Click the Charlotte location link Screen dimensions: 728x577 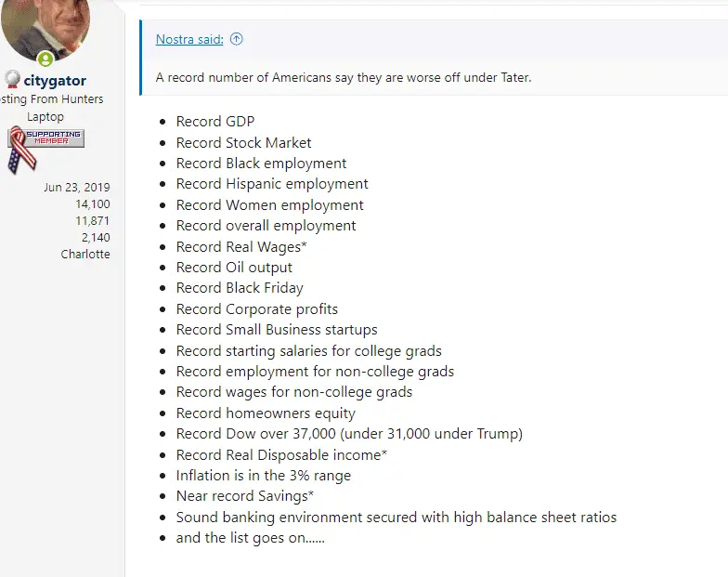pyautogui.click(x=85, y=254)
